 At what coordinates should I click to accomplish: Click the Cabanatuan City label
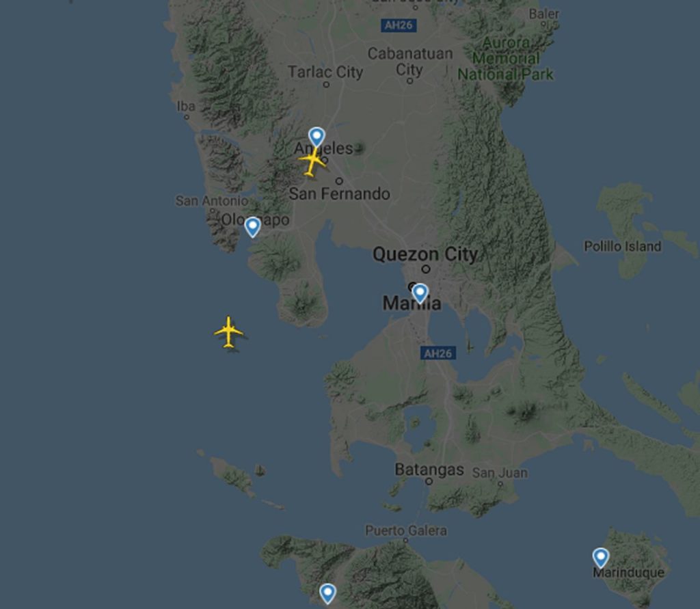(410, 62)
